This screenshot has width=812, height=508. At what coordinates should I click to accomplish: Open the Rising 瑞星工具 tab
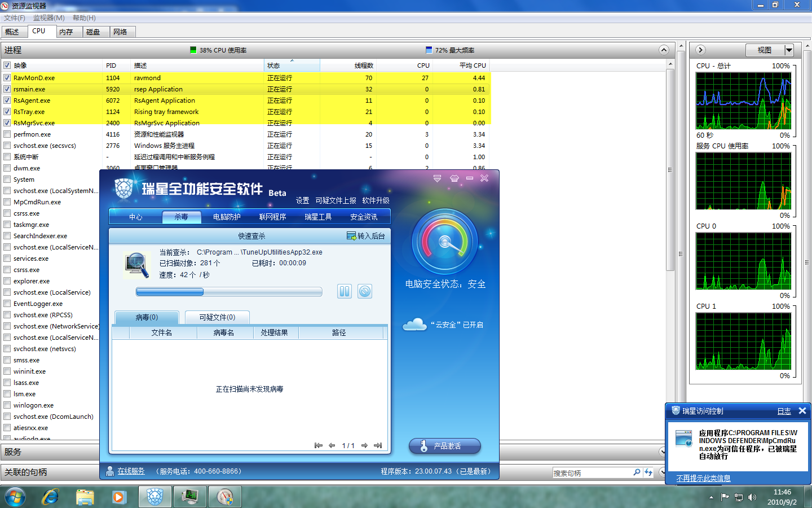pyautogui.click(x=318, y=217)
